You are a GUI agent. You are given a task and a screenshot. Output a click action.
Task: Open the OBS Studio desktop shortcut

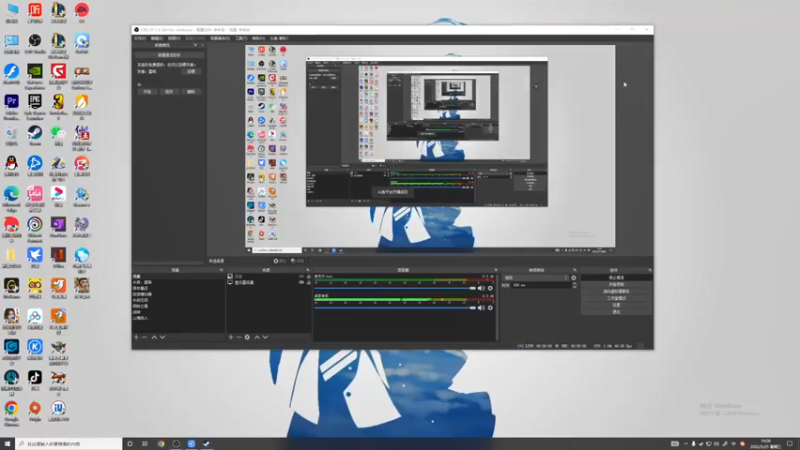coord(35,44)
